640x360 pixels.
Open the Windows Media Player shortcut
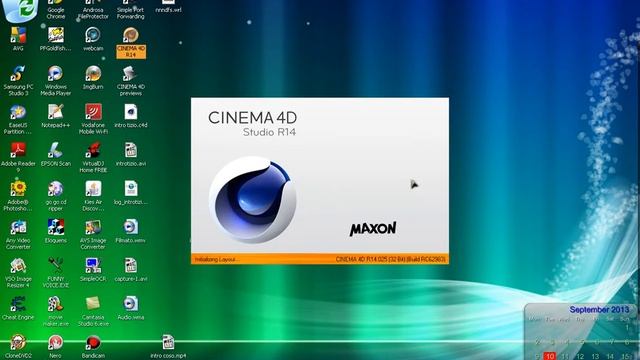(x=56, y=81)
